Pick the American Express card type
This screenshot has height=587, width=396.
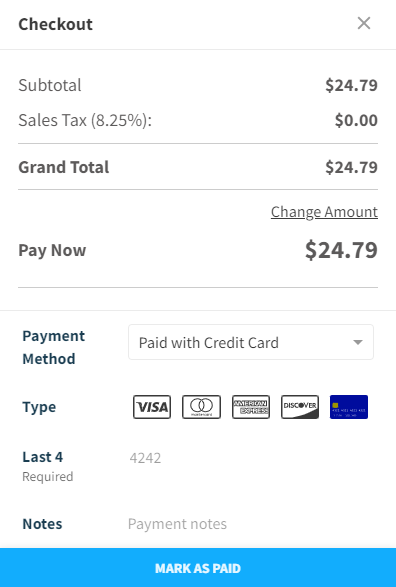tap(251, 407)
